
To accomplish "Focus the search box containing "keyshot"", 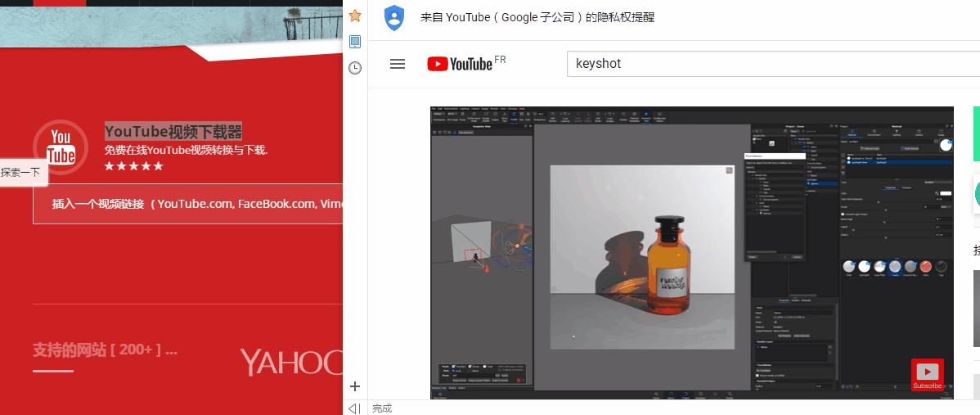I will pos(769,64).
